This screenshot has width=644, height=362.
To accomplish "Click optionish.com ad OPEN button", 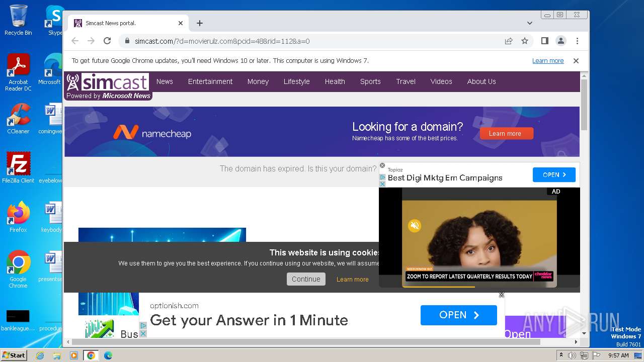I will click(x=459, y=315).
